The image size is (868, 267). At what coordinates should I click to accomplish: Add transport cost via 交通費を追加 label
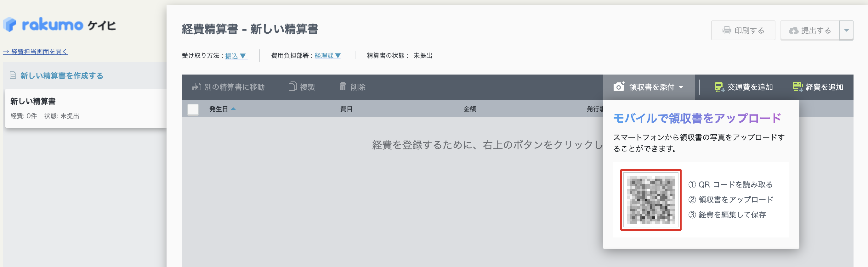(x=750, y=87)
